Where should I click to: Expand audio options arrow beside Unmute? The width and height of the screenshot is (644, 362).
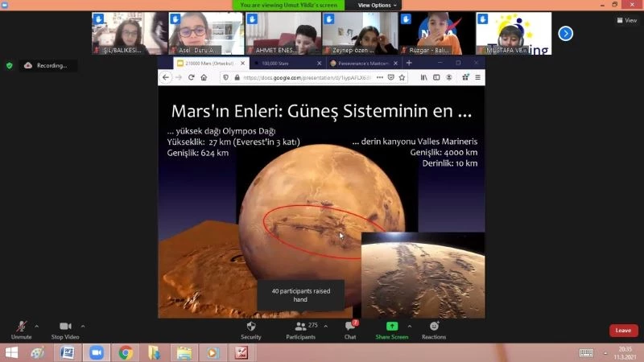(36, 327)
